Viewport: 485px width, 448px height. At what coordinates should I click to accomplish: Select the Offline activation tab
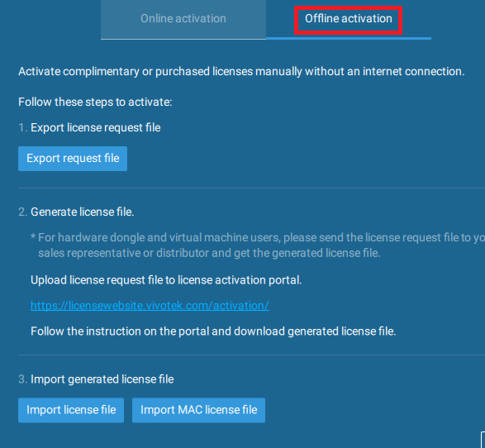pos(349,19)
